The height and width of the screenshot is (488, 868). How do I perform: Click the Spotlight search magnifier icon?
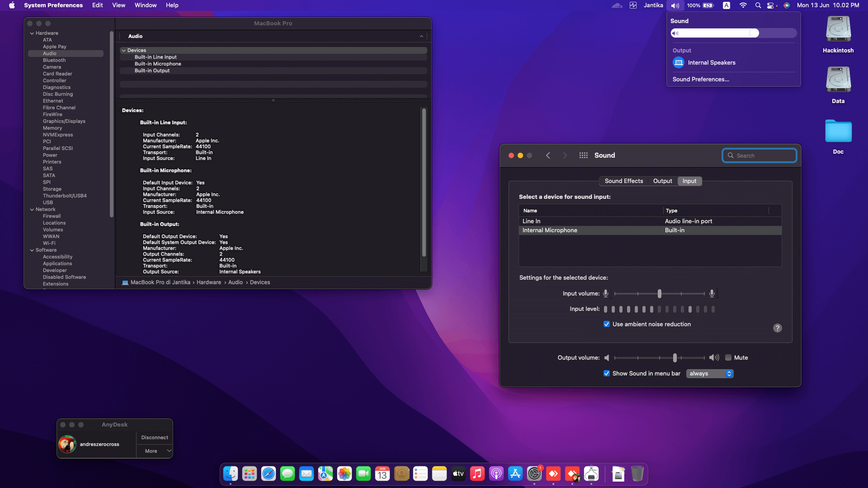(x=758, y=5)
